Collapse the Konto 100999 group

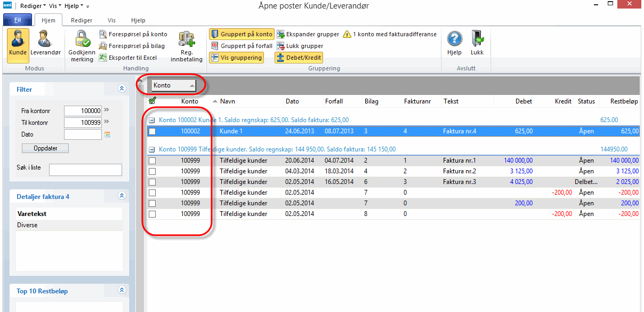pyautogui.click(x=152, y=150)
